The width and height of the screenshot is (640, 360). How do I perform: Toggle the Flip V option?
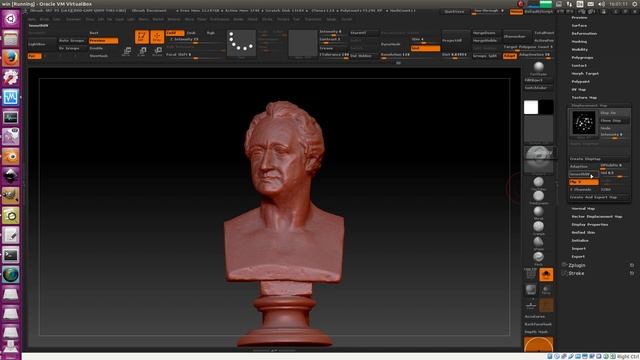[584, 182]
